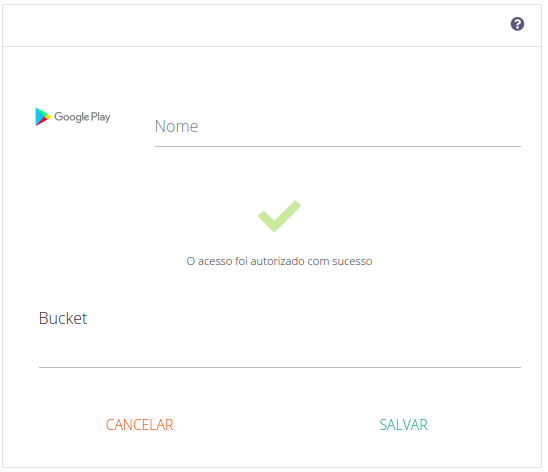Viewport: 548px width, 472px height.
Task: Click the Nome placeholder text
Action: (x=176, y=126)
